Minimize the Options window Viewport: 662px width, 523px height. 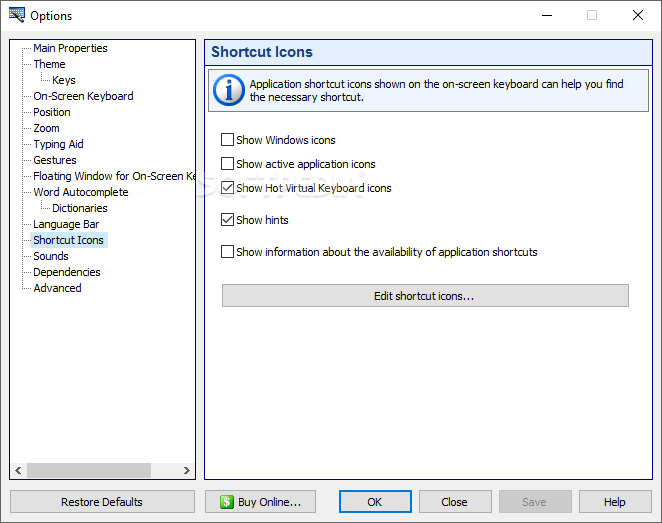547,16
